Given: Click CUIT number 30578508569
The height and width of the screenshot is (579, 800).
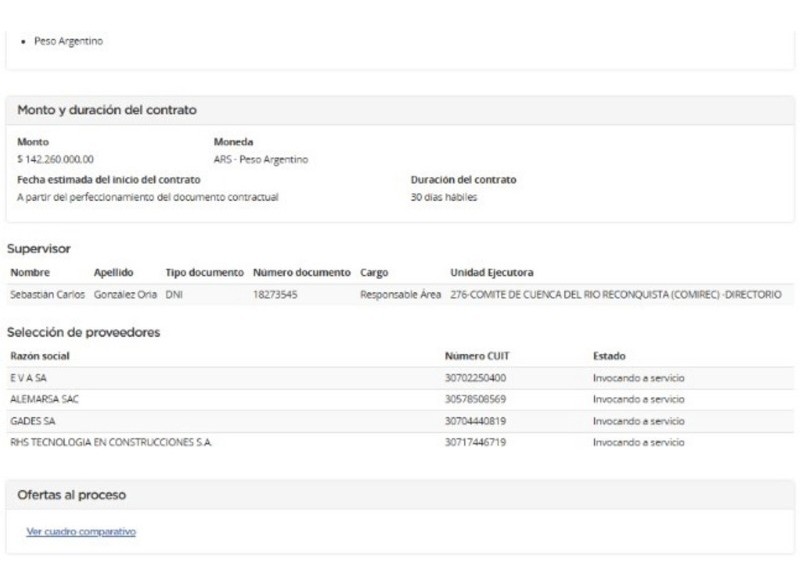Looking at the screenshot, I should click(475, 399).
